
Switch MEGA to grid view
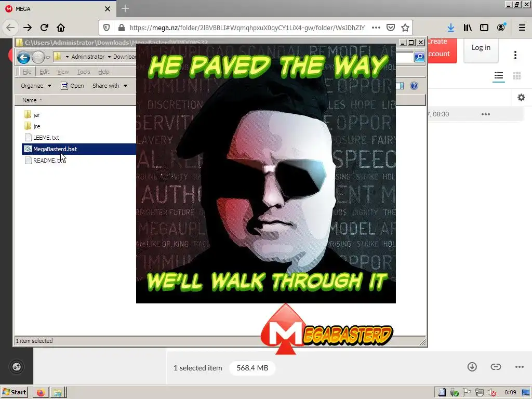point(517,76)
